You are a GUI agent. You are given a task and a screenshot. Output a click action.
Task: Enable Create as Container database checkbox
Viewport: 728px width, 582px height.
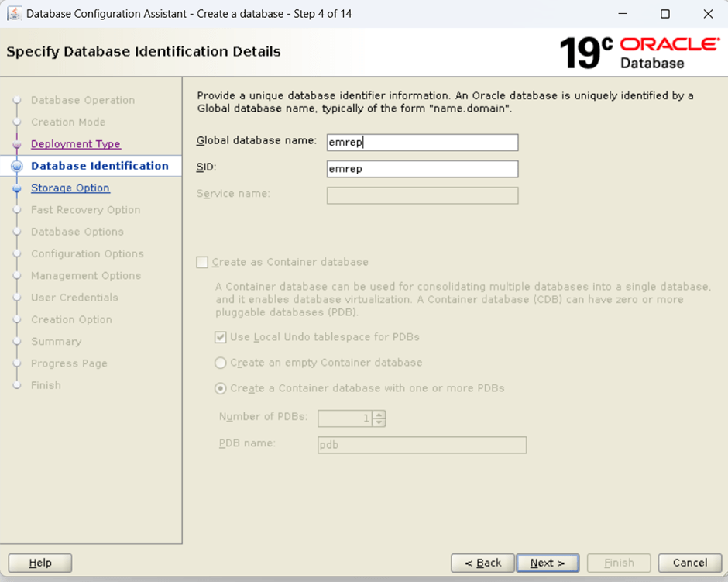(x=203, y=262)
